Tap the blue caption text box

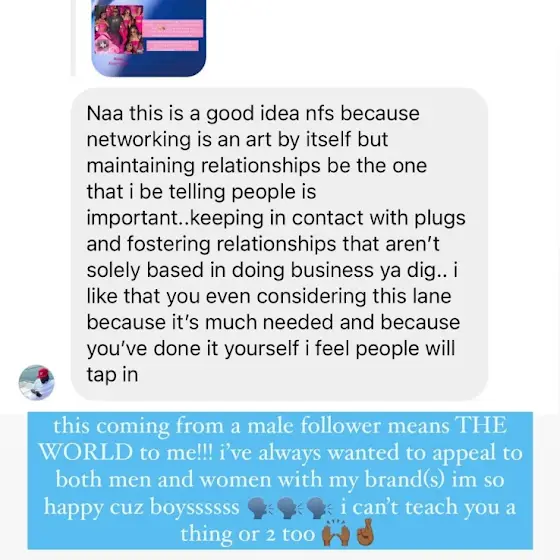(280, 480)
